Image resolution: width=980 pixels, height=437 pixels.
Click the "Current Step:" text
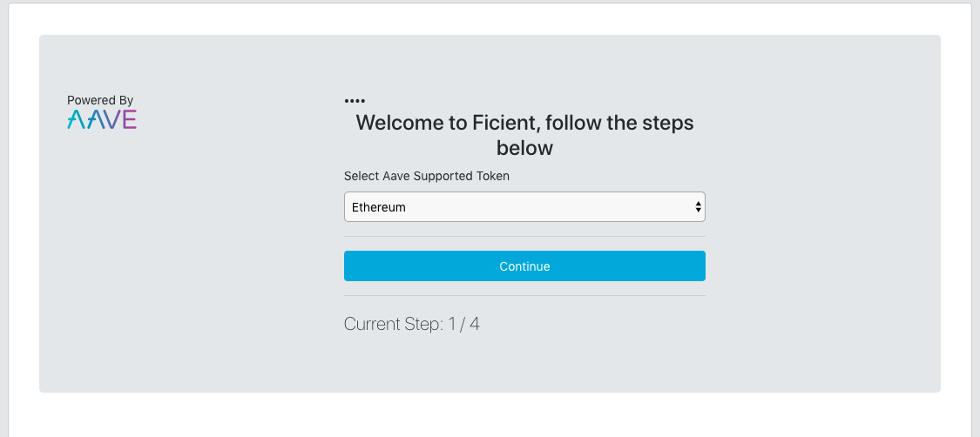click(394, 325)
